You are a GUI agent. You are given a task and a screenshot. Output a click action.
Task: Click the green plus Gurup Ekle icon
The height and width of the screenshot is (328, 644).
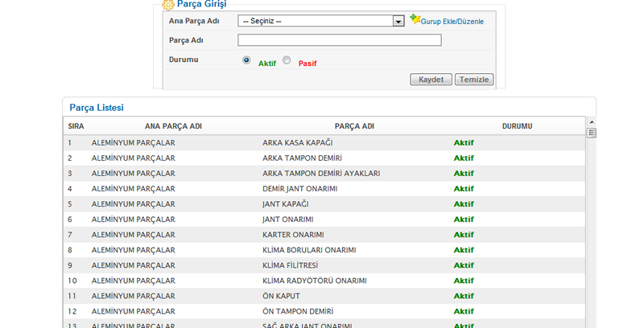tap(415, 19)
